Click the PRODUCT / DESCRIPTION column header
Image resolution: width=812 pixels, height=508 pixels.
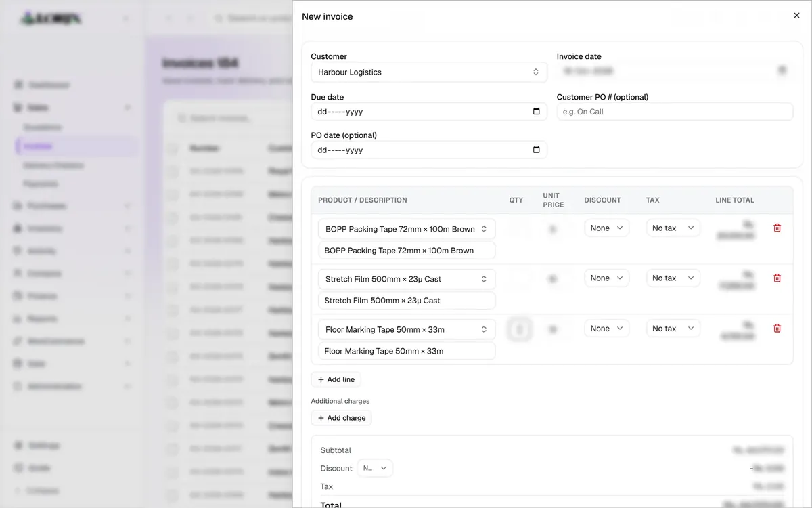tap(363, 200)
